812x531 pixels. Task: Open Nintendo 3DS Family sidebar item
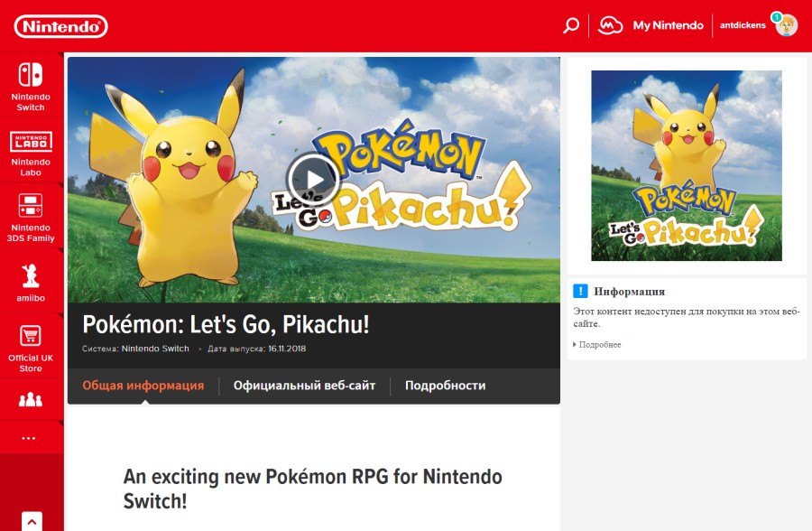[31, 218]
